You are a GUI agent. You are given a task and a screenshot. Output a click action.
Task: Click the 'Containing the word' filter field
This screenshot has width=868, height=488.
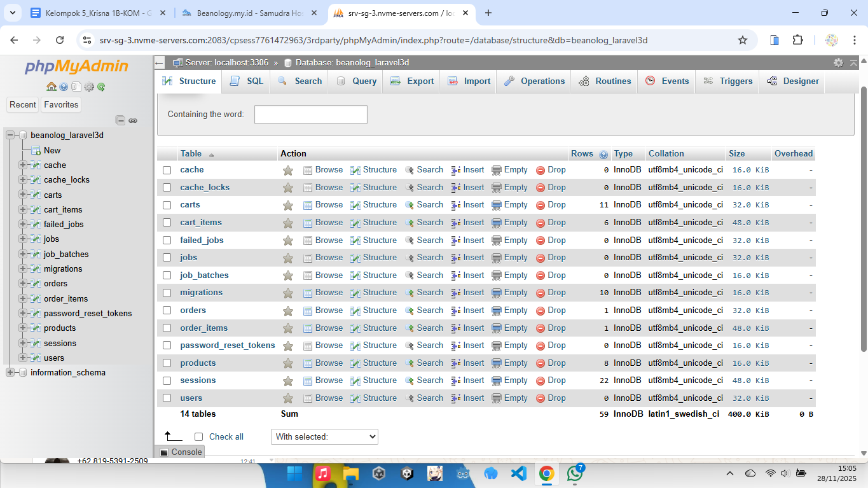tap(310, 115)
